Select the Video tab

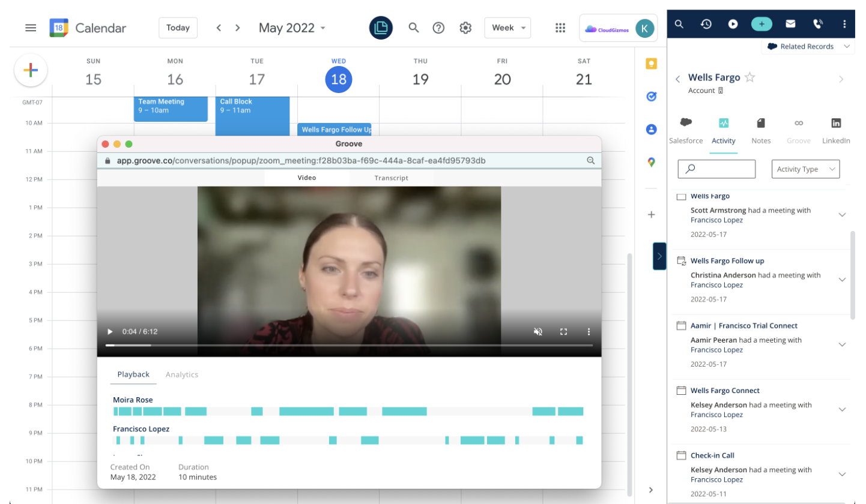[306, 178]
